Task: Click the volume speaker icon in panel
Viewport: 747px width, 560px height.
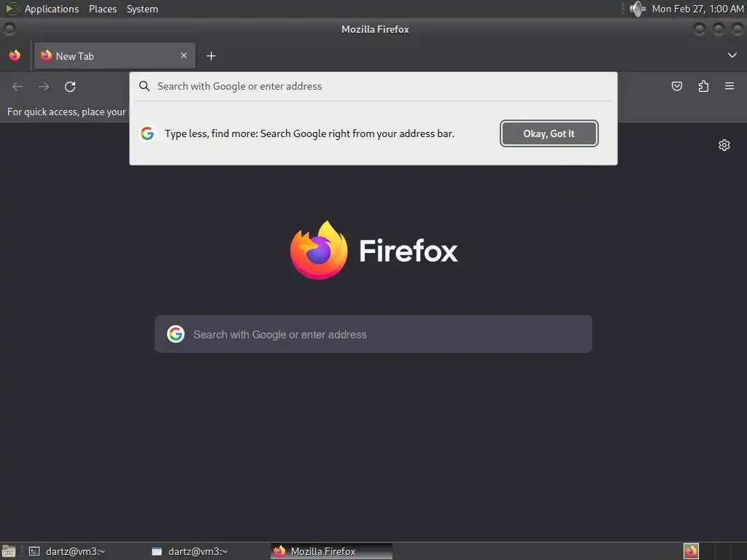Action: [637, 9]
